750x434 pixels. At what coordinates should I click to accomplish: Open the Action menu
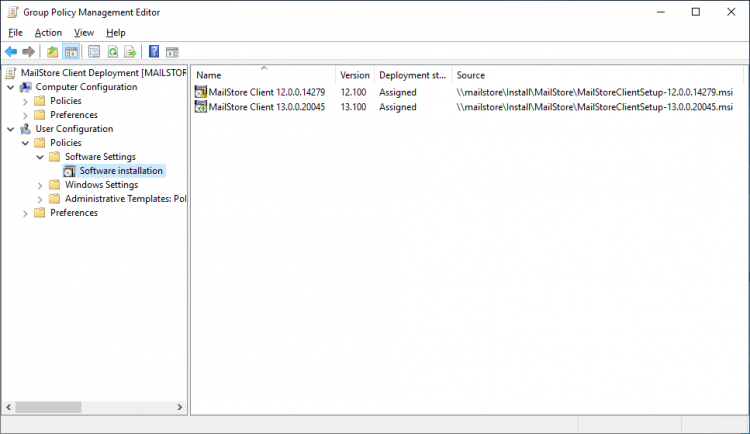[48, 32]
